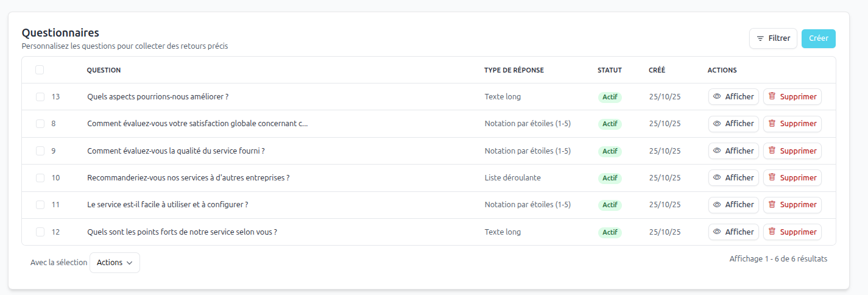Click the eye icon for question 13
The height and width of the screenshot is (295, 868).
[717, 96]
